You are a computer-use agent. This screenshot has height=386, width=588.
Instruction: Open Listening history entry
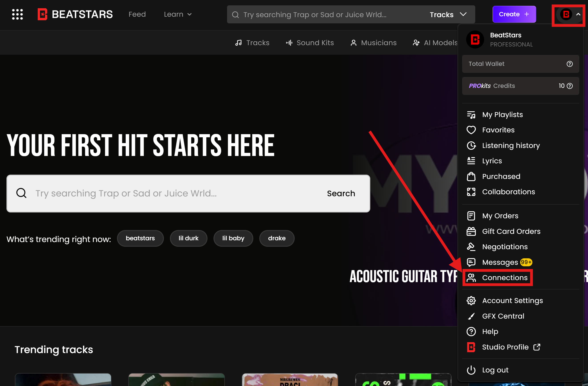[x=511, y=146]
